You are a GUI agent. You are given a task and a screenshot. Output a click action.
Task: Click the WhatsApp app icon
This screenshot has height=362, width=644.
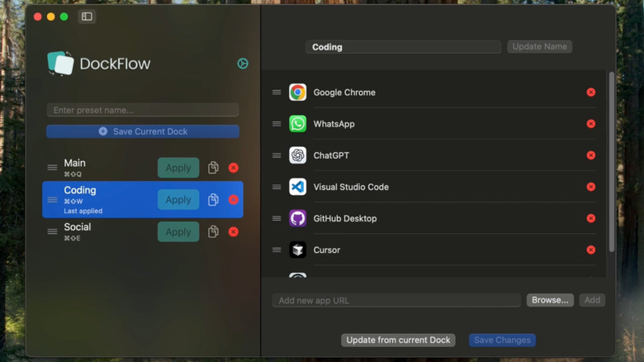(x=298, y=124)
